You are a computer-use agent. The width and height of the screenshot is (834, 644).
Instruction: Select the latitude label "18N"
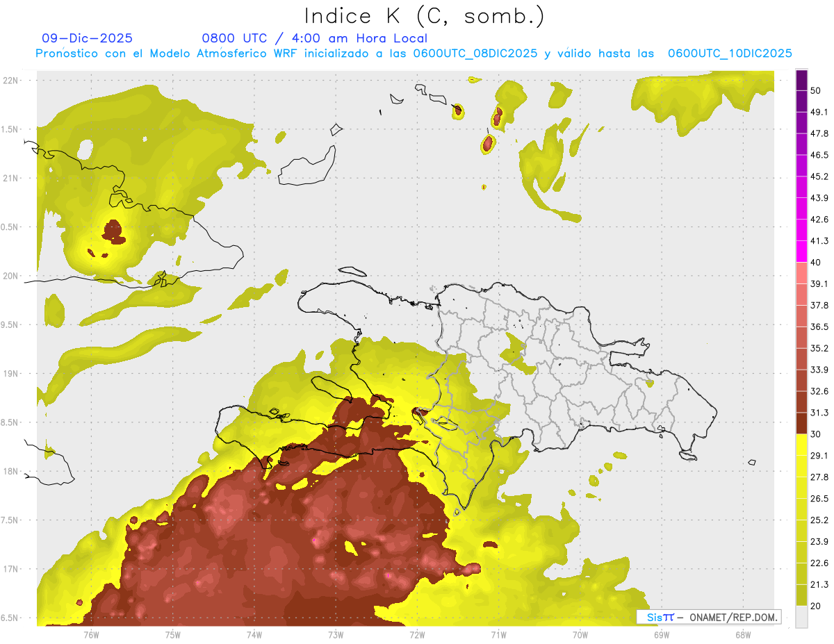click(10, 472)
